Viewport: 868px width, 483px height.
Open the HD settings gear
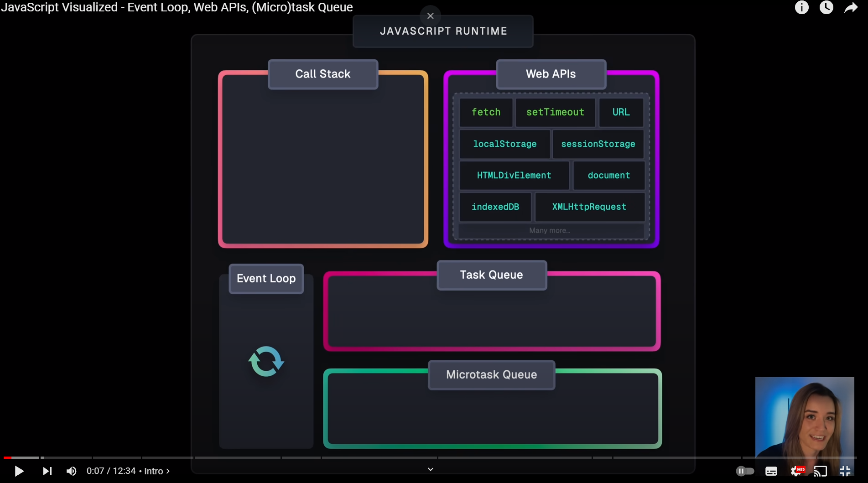coord(797,471)
